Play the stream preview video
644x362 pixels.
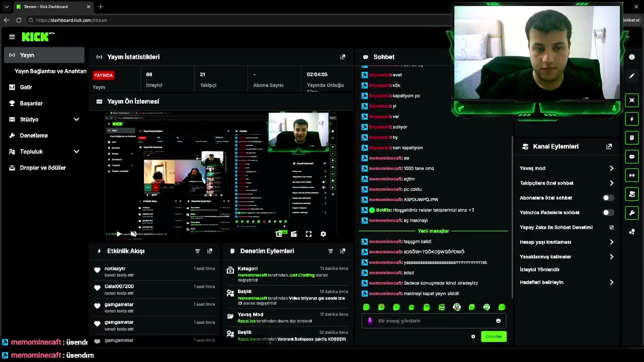pos(118,234)
